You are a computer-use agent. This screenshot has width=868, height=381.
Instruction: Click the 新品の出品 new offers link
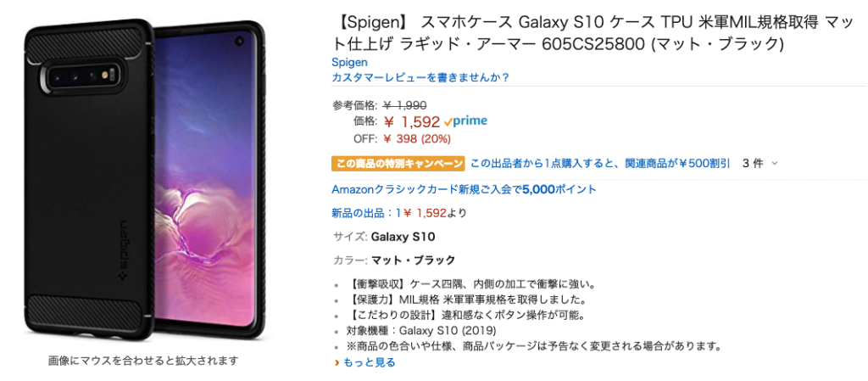(x=399, y=213)
